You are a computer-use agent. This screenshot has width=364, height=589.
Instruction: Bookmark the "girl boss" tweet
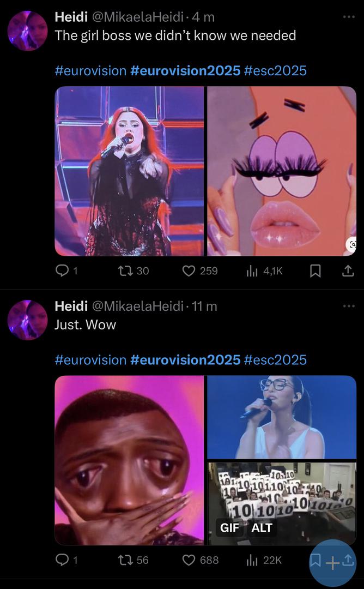pyautogui.click(x=315, y=271)
